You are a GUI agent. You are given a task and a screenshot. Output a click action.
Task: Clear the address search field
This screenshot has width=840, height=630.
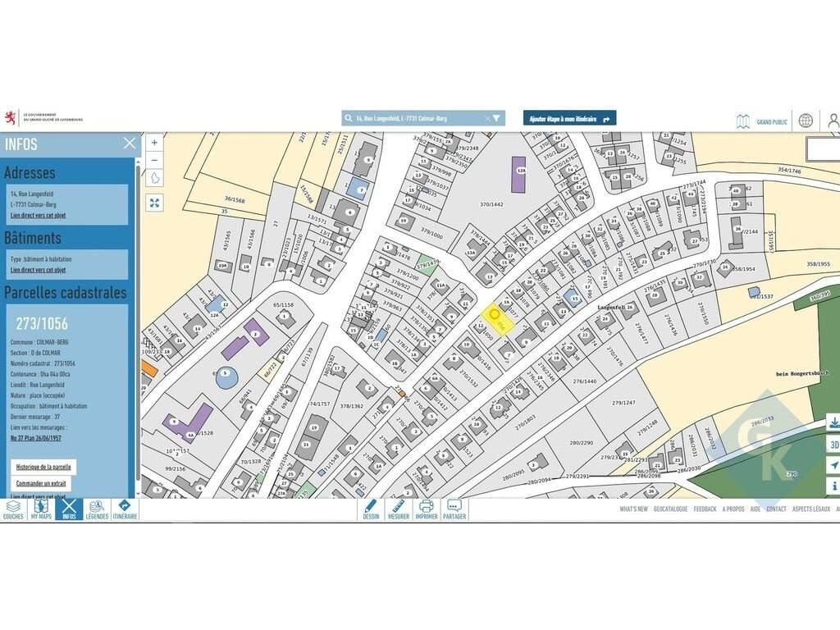(487, 119)
